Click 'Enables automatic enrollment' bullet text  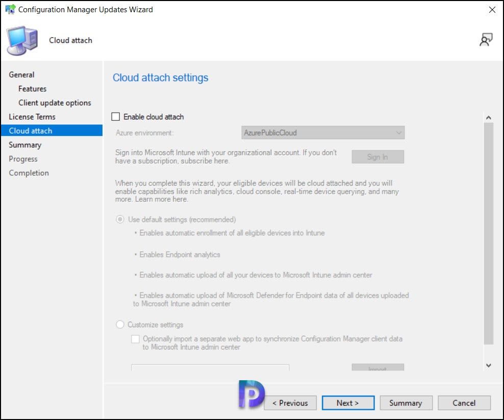coord(232,233)
